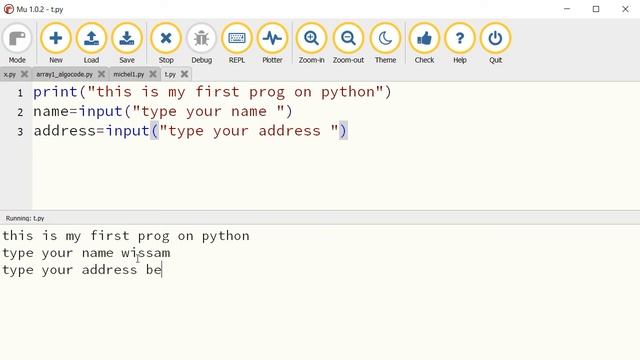Screen dimensions: 640x360
Task: Close the Mu window
Action: 625,9
